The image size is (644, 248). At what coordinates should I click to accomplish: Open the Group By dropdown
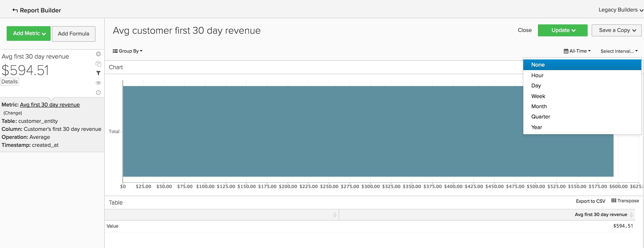tap(128, 51)
